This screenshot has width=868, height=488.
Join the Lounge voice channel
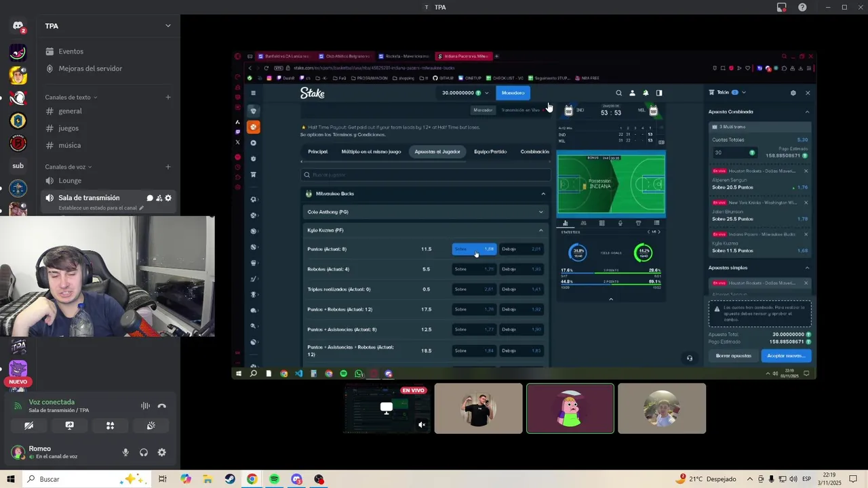(70, 180)
